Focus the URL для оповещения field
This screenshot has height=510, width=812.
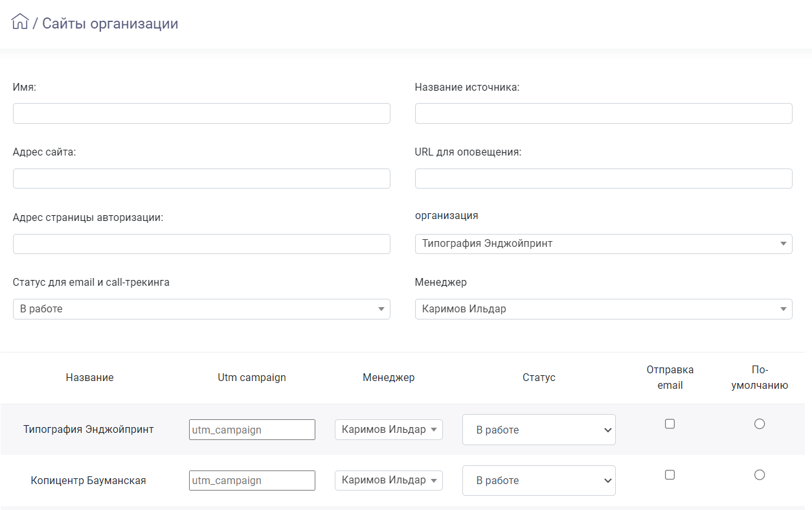click(x=603, y=179)
